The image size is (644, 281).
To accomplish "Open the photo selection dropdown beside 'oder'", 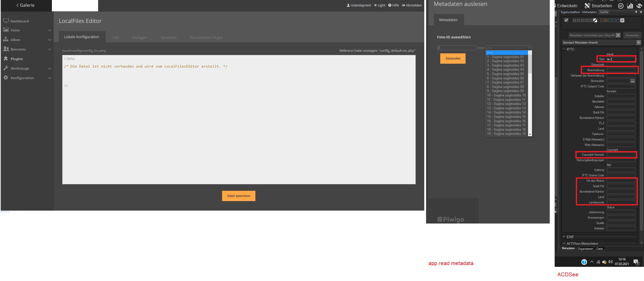I will click(508, 48).
